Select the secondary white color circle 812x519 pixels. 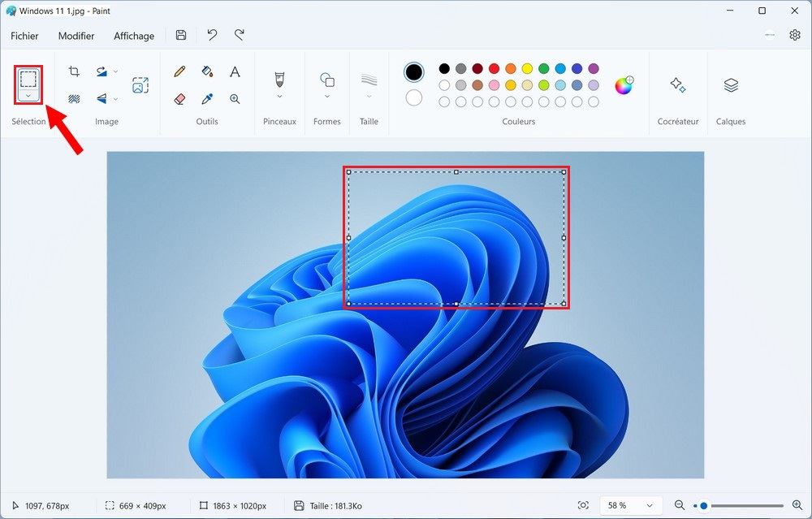[x=414, y=97]
